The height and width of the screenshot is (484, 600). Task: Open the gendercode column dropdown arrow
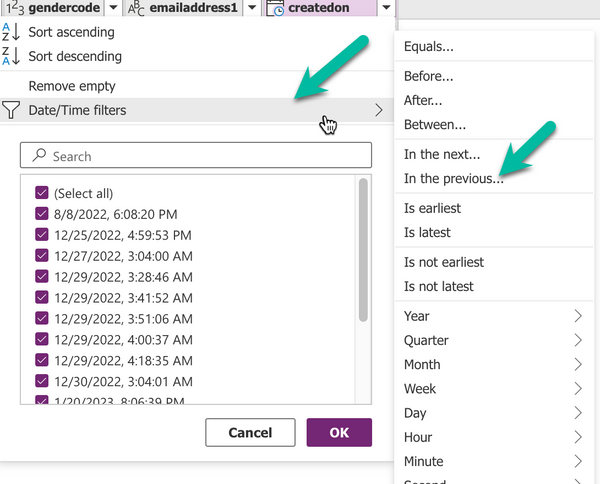113,8
